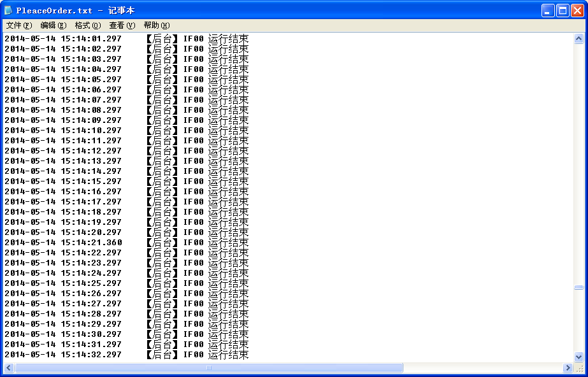
Task: Click the timestamp 15:14:18.297 line
Action: click(x=126, y=211)
